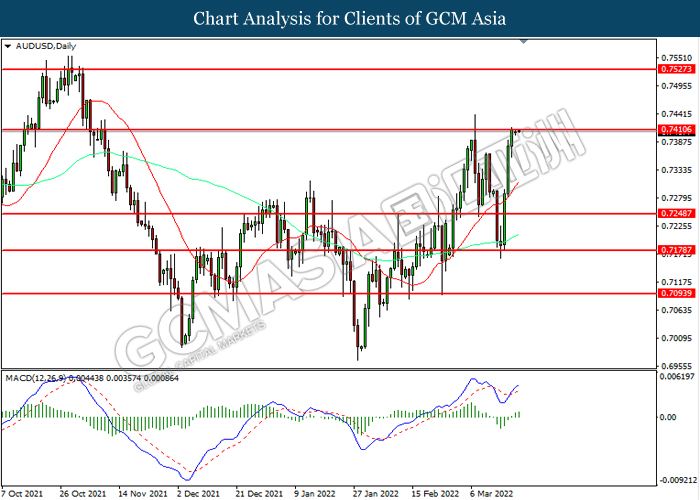Click the 0.75510 price scale value
This screenshot has width=700, height=500.
pyautogui.click(x=676, y=58)
